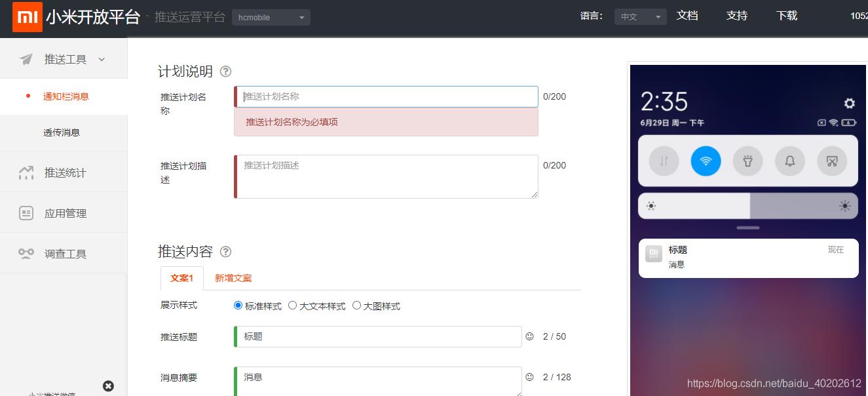Image resolution: width=868 pixels, height=396 pixels.
Task: Click the 调查工具 glasses icon
Action: [x=25, y=253]
